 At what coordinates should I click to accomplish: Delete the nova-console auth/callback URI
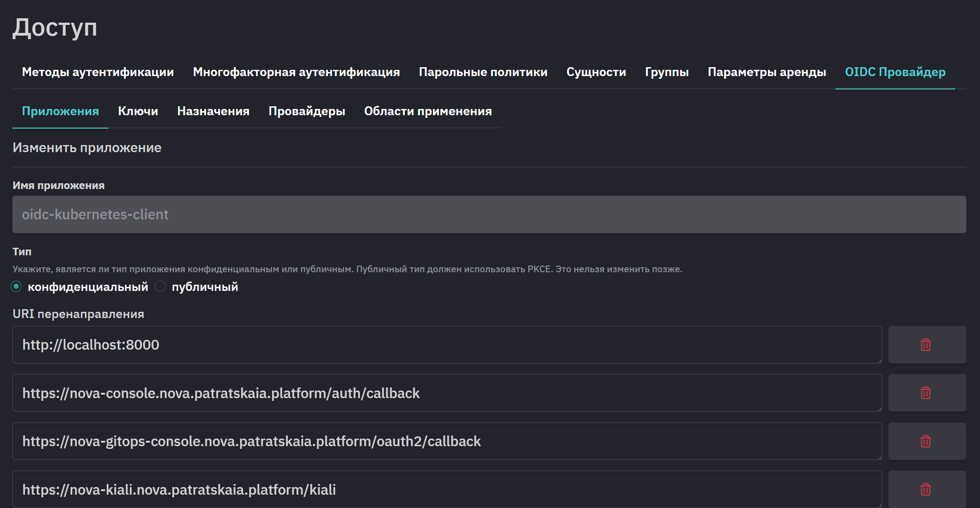coord(927,393)
